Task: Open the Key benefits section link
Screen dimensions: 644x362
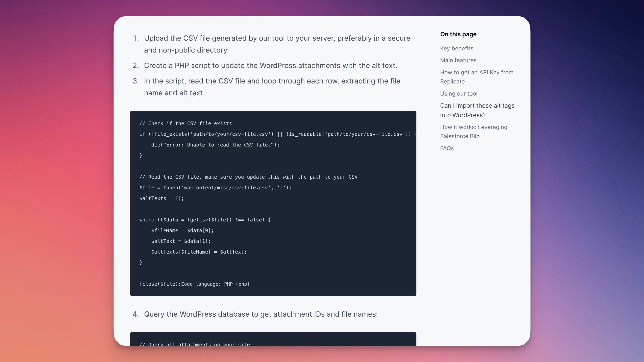Action: coord(457,48)
